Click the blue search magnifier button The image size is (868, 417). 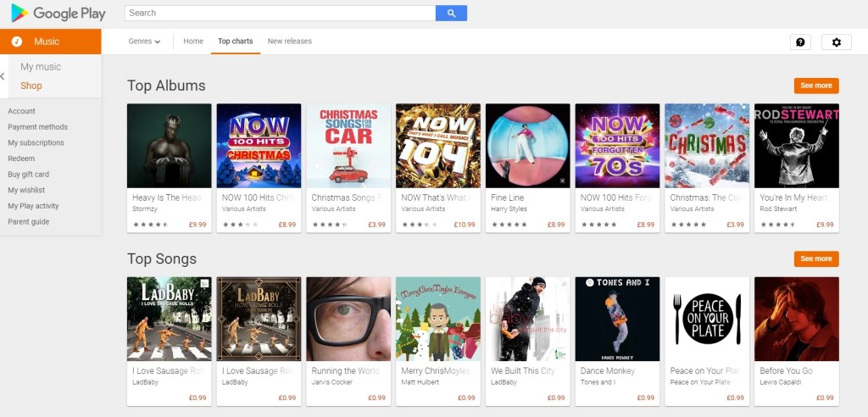click(451, 13)
